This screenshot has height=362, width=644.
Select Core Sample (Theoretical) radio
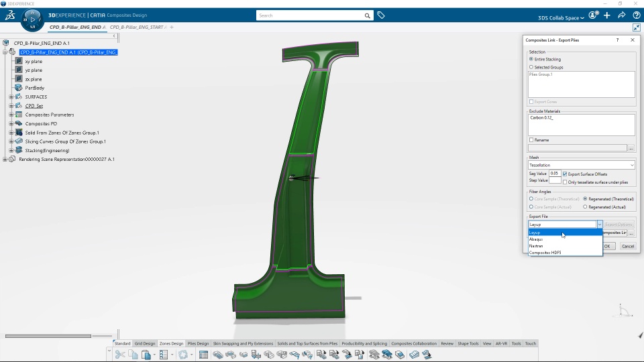click(x=531, y=198)
